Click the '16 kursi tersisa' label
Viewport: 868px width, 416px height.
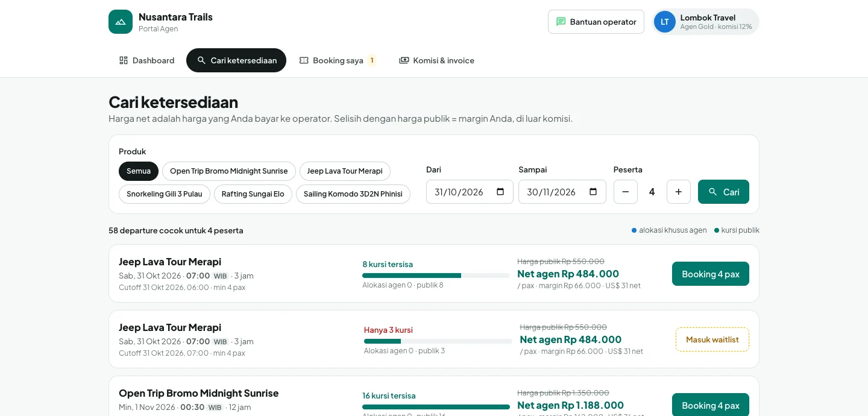pos(389,396)
